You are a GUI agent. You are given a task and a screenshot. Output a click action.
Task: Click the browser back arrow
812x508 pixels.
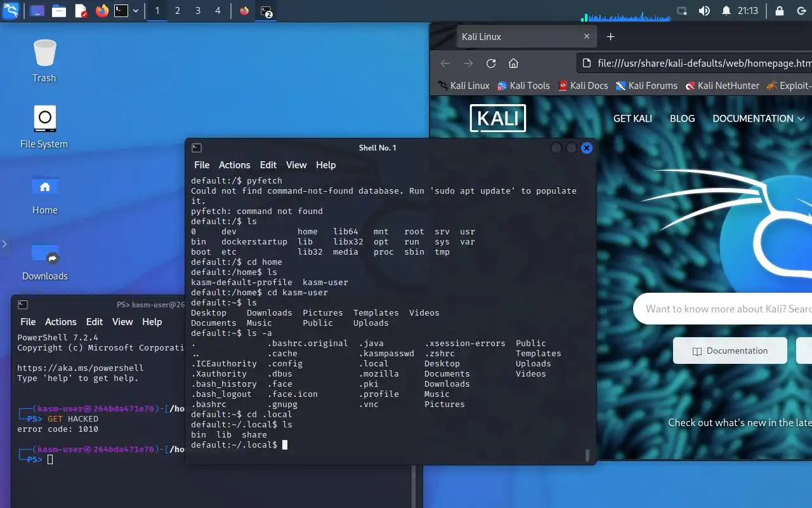pyautogui.click(x=445, y=63)
